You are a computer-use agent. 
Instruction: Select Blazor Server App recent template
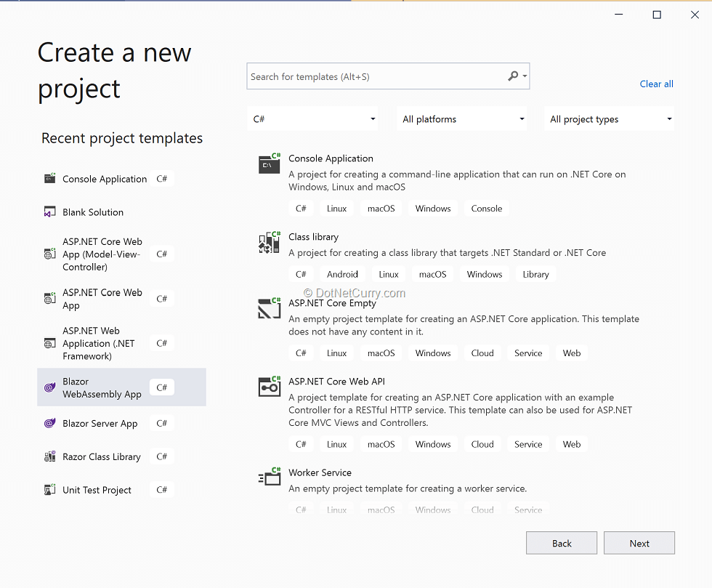click(122, 423)
